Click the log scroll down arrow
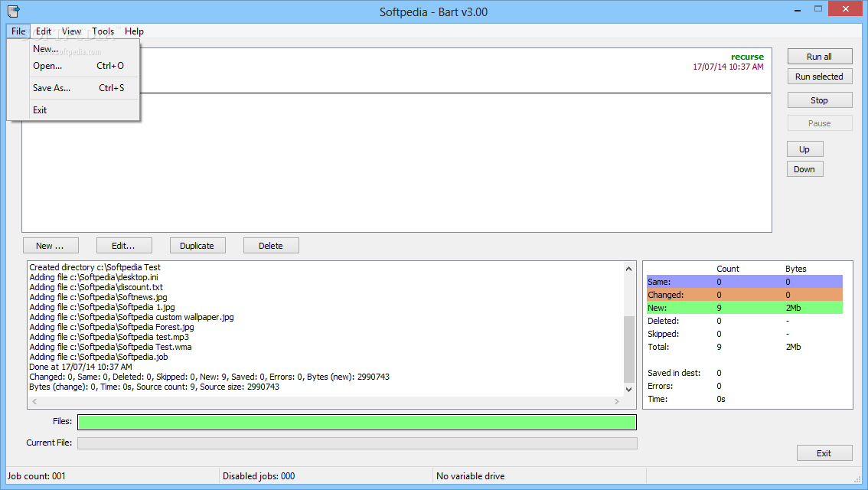 [x=629, y=389]
